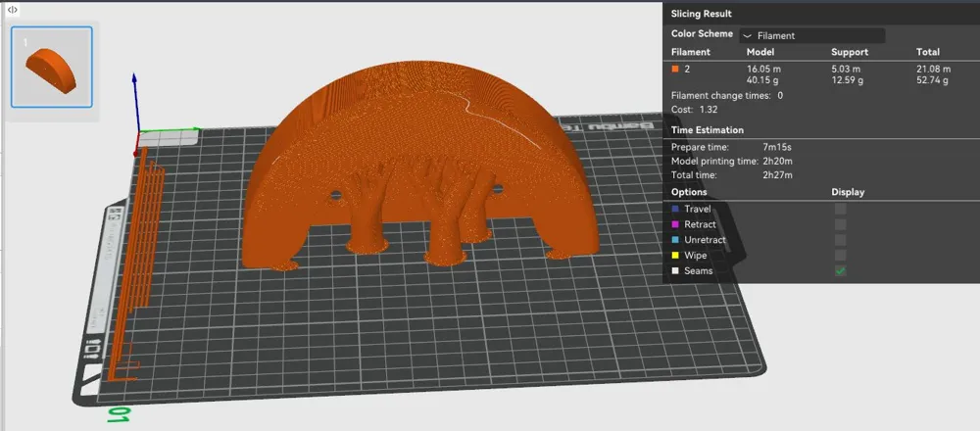
Task: Select the plate 1 thumbnail
Action: (x=52, y=67)
